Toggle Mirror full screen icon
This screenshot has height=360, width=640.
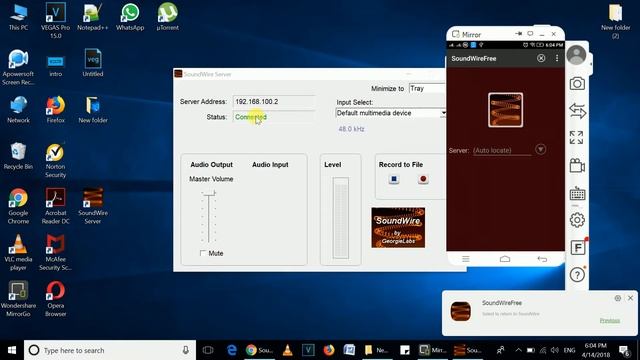(x=577, y=138)
